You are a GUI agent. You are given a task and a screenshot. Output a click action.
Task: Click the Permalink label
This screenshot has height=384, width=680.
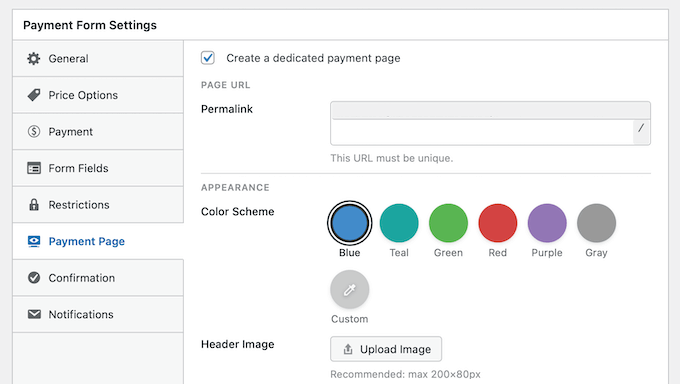(x=227, y=109)
